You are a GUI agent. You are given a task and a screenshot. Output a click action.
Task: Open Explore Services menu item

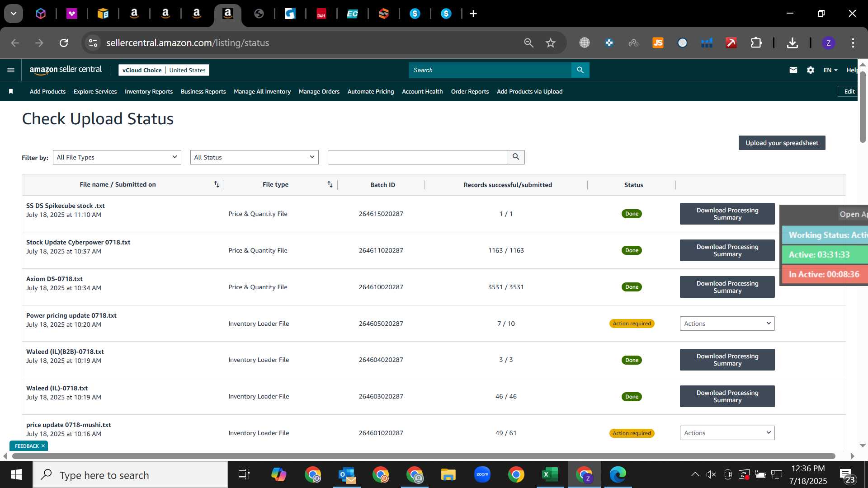[95, 91]
